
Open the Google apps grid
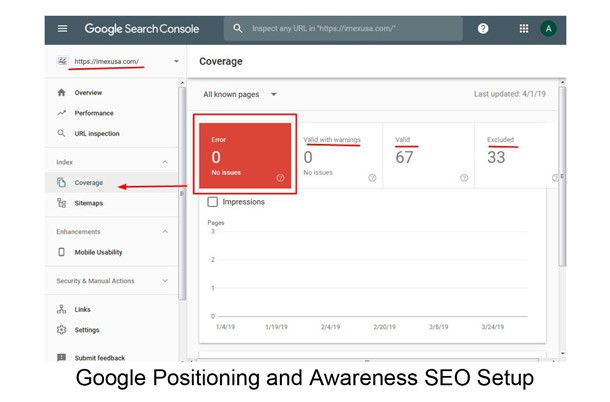click(524, 28)
